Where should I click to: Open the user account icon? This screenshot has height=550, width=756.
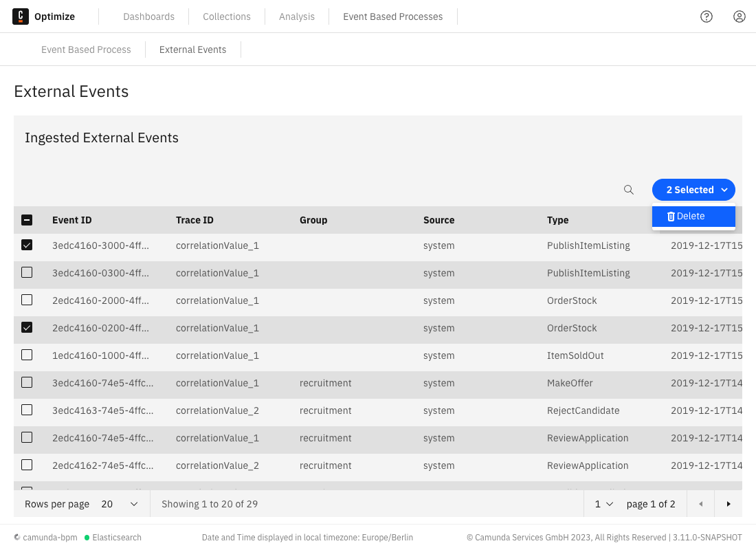(x=739, y=16)
